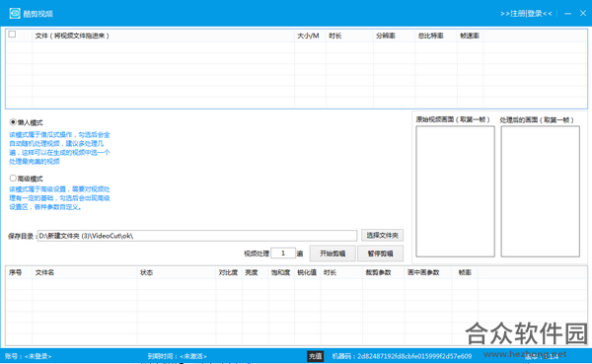Click the 暂停剪辑 button
The height and width of the screenshot is (364, 592).
[380, 254]
